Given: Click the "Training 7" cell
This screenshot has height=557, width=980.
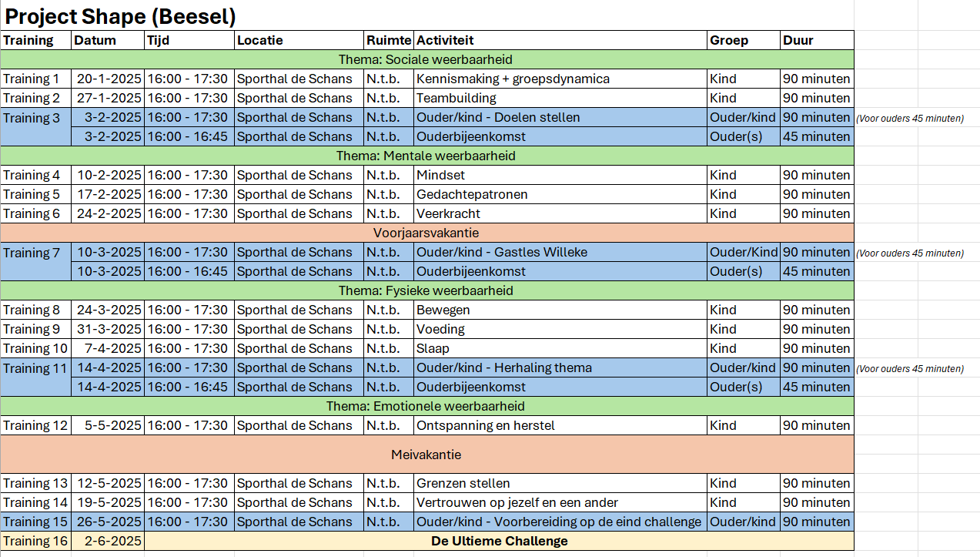Looking at the screenshot, I should 36,261.
